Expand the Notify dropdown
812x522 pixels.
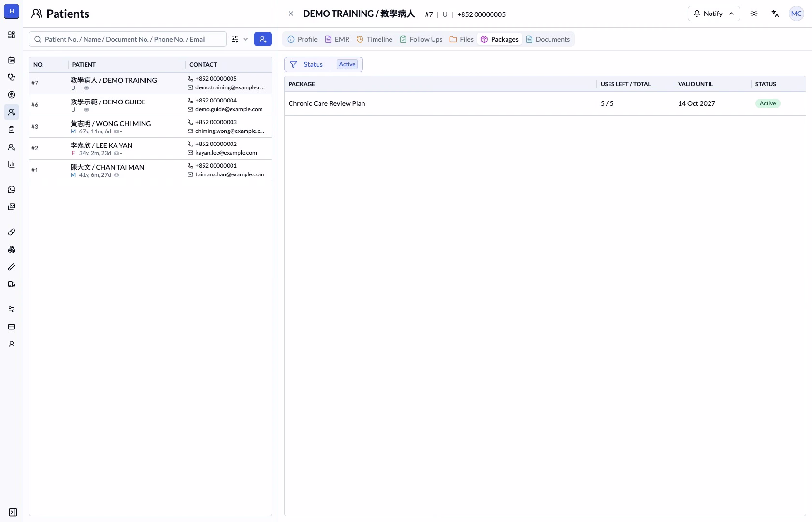tap(714, 14)
